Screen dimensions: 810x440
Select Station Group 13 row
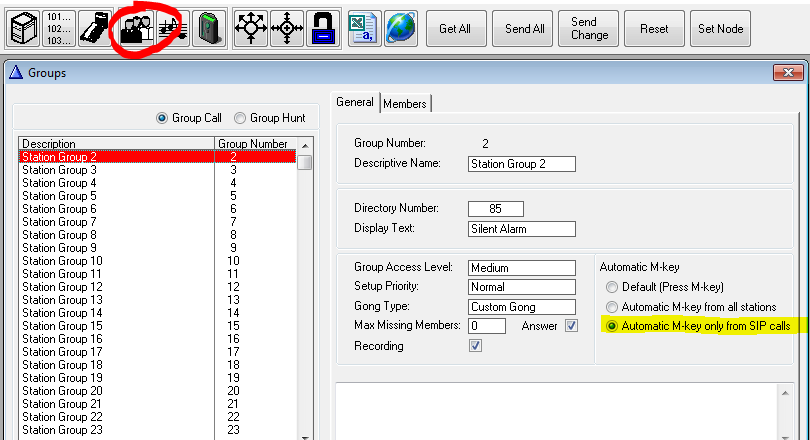tap(158, 300)
